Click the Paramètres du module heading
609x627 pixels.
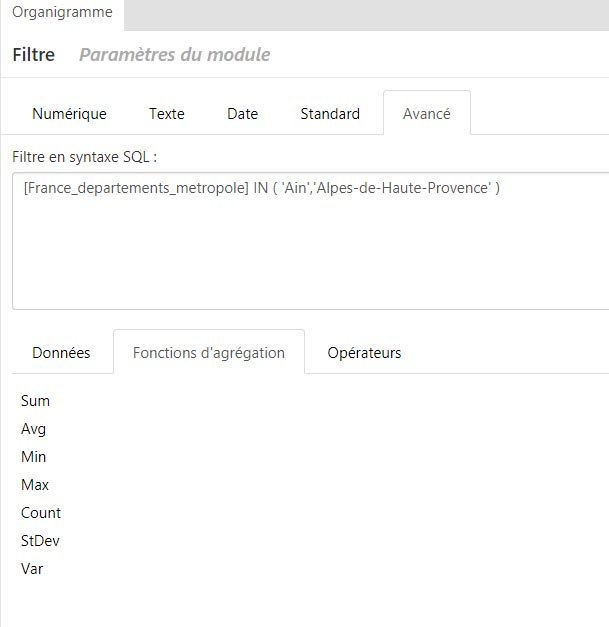tap(175, 54)
